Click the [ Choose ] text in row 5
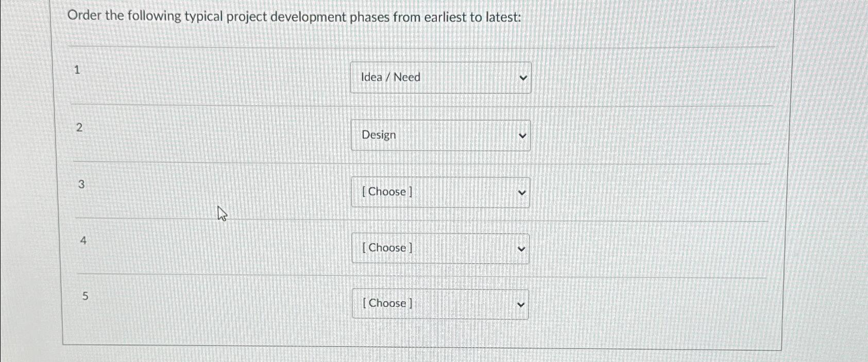The height and width of the screenshot is (362, 868). [387, 303]
